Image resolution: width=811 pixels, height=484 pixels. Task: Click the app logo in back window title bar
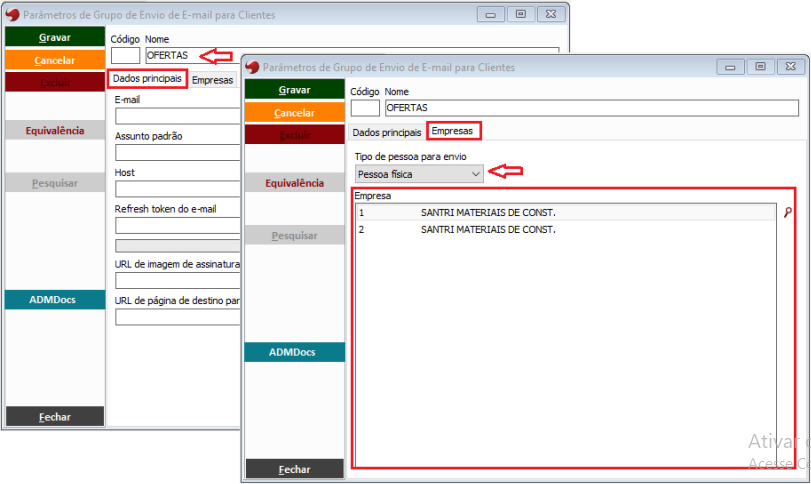click(x=13, y=15)
